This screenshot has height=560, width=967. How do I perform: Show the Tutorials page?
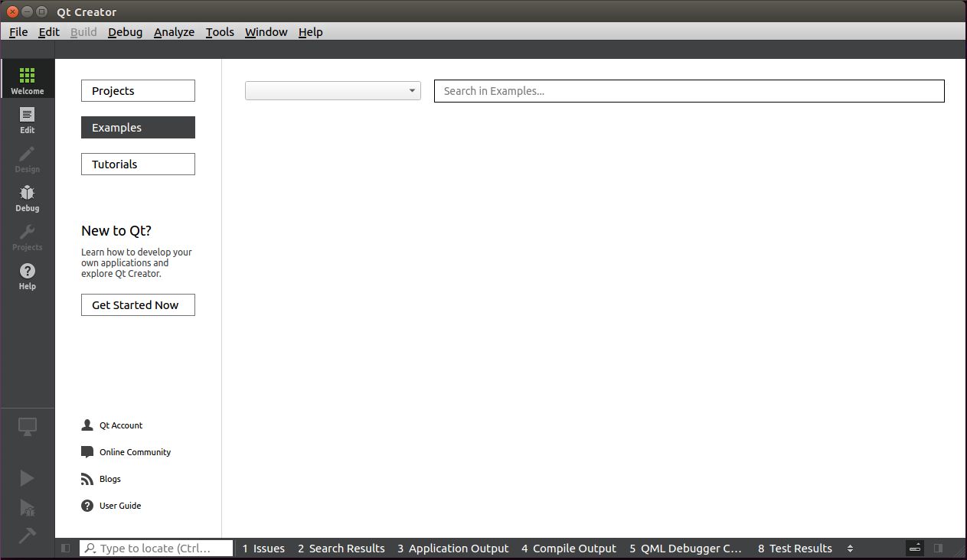(x=138, y=164)
